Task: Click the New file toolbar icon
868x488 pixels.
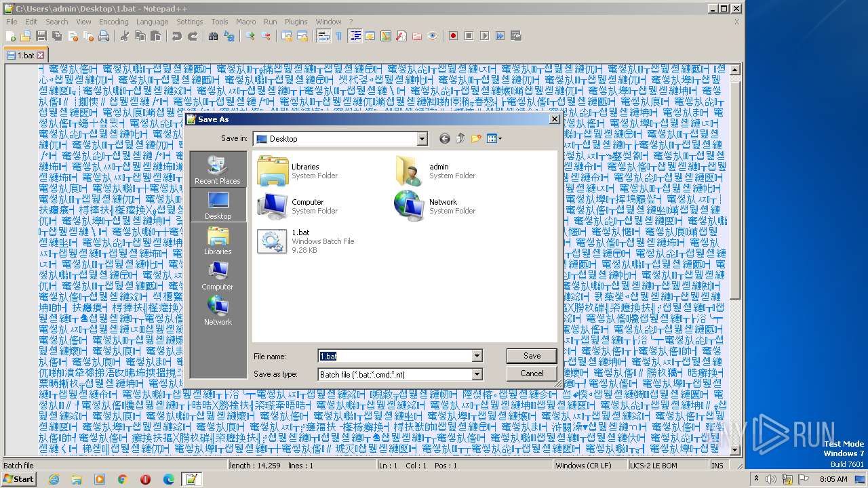Action: click(x=11, y=36)
